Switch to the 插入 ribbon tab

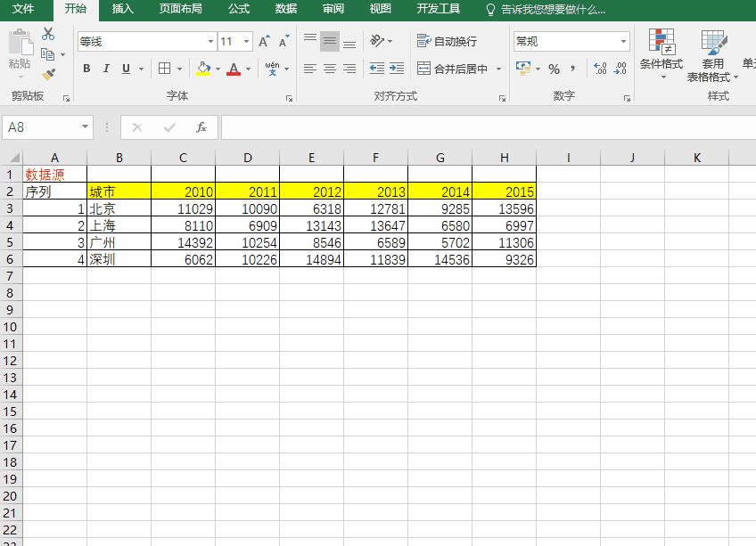point(122,10)
